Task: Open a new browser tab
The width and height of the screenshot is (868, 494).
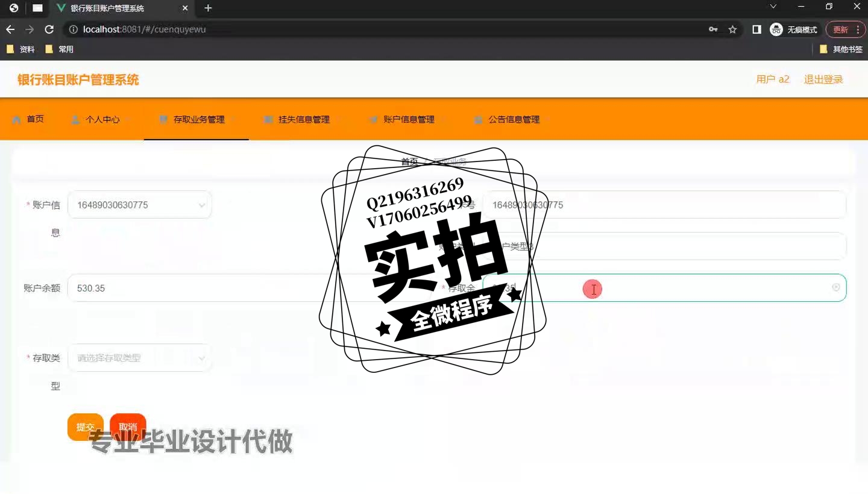Action: (x=208, y=8)
